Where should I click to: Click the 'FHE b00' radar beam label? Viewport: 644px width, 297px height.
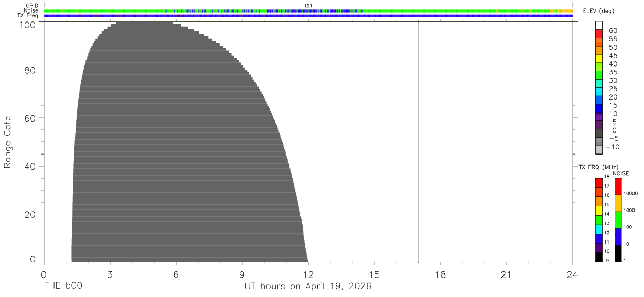pyautogui.click(x=63, y=287)
